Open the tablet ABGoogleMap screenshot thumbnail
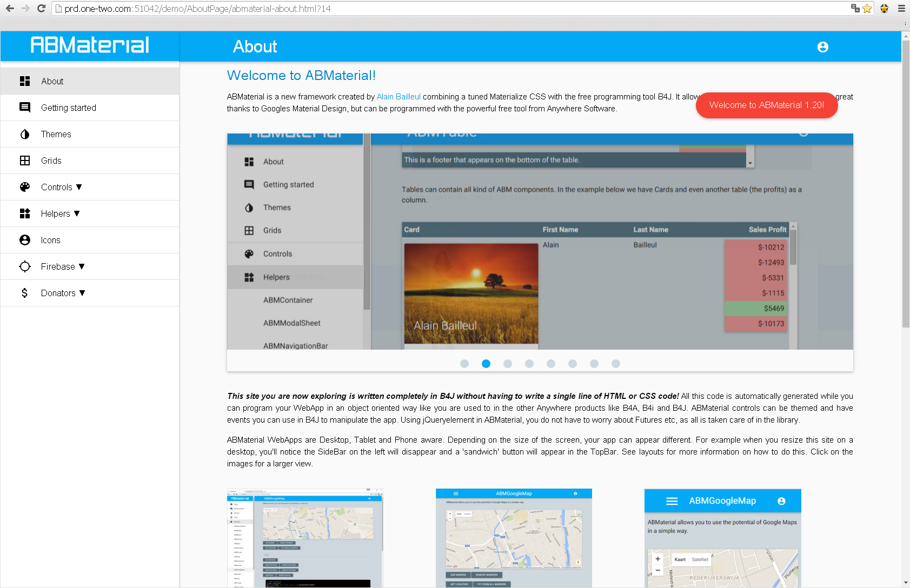Image resolution: width=910 pixels, height=588 pixels. coord(514,538)
